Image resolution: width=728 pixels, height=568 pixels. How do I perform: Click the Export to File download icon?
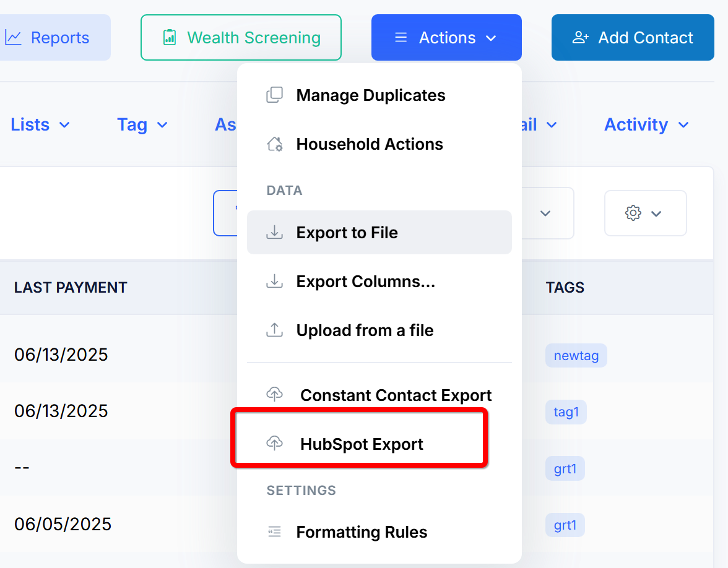click(x=274, y=232)
